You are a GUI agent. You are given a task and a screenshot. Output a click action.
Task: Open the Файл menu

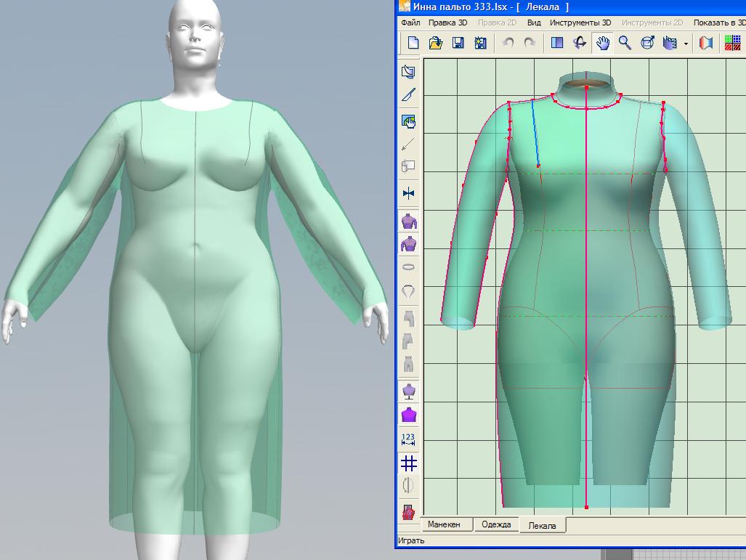[410, 23]
